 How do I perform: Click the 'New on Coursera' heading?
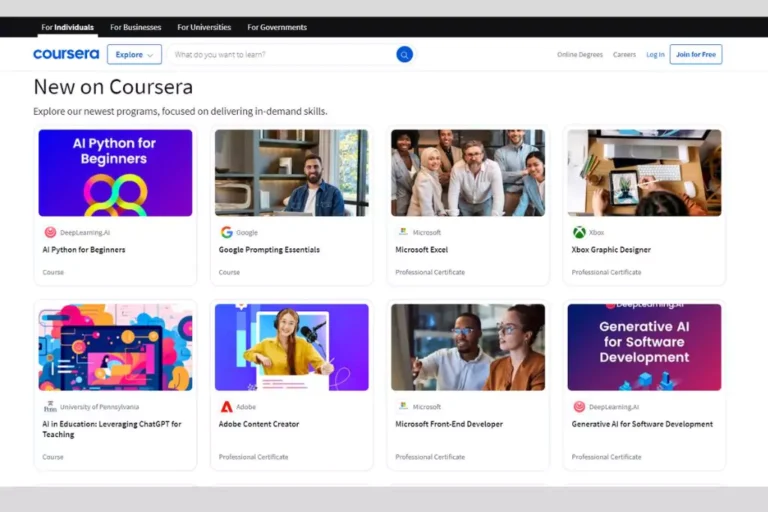(x=113, y=87)
